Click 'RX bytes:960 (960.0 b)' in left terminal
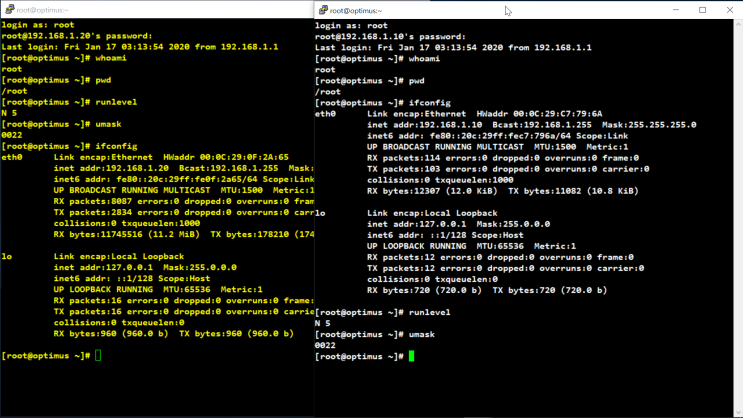The height and width of the screenshot is (418, 743). click(111, 334)
